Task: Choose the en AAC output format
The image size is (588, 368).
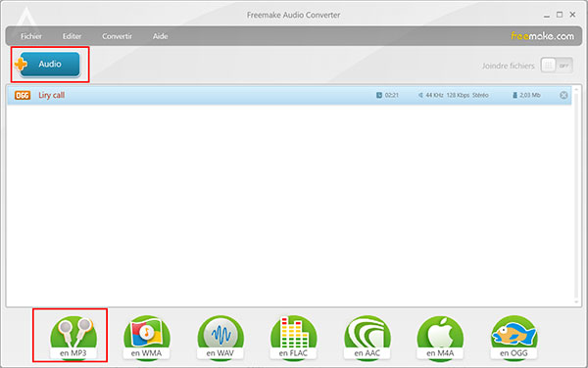Action: coord(367,338)
